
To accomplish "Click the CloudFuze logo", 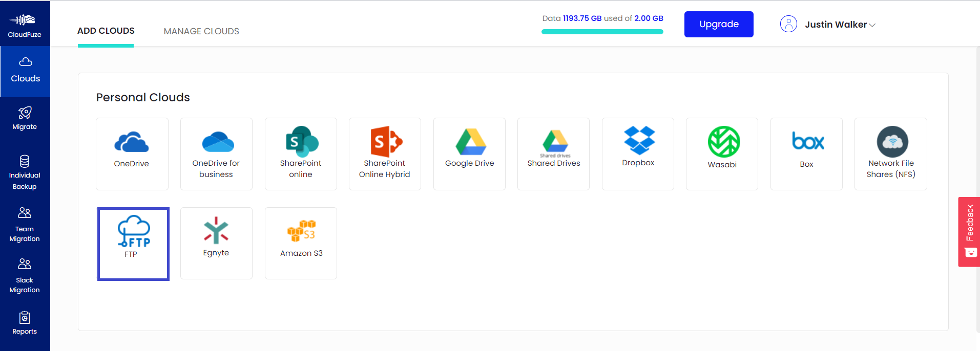I will tap(25, 25).
